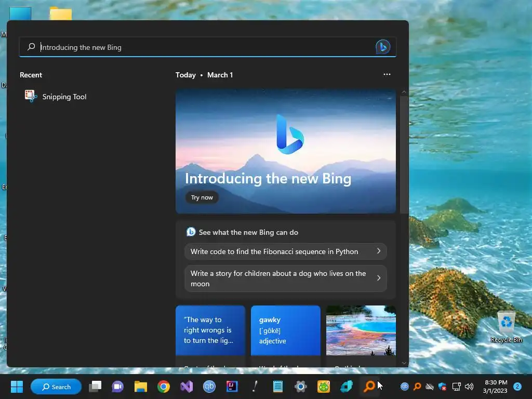Click the magnifier icon in search field
The width and height of the screenshot is (532, 399).
point(31,47)
